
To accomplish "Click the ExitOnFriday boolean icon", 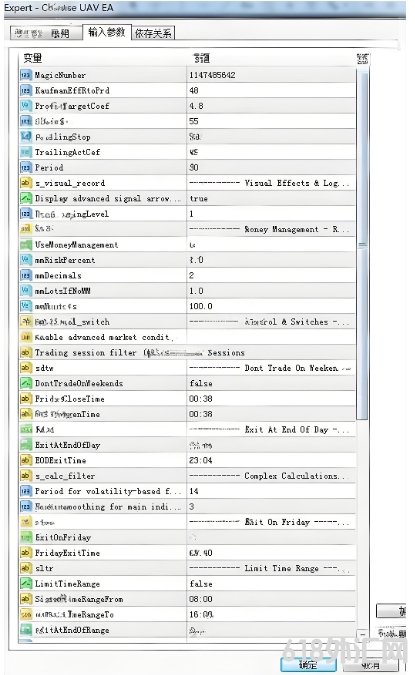I will 26,538.
